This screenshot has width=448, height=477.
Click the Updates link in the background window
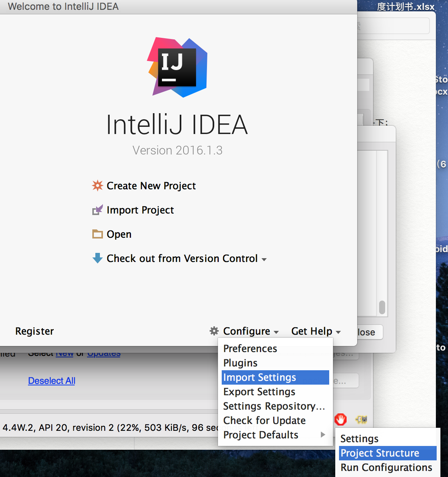(x=104, y=354)
